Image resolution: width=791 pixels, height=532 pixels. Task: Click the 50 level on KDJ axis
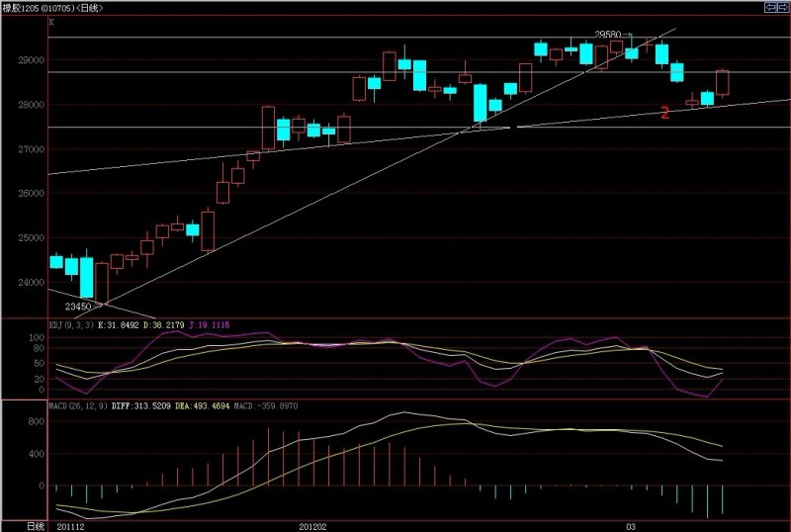40,364
